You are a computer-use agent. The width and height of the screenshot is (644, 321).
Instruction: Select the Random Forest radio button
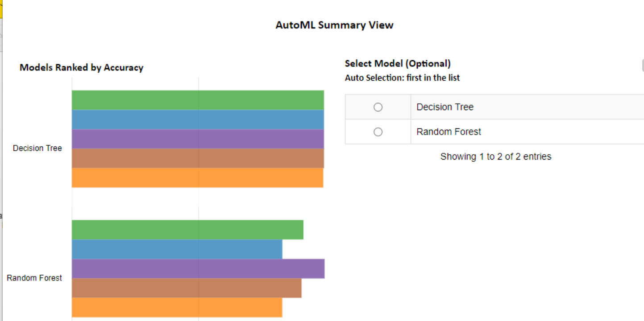[378, 132]
